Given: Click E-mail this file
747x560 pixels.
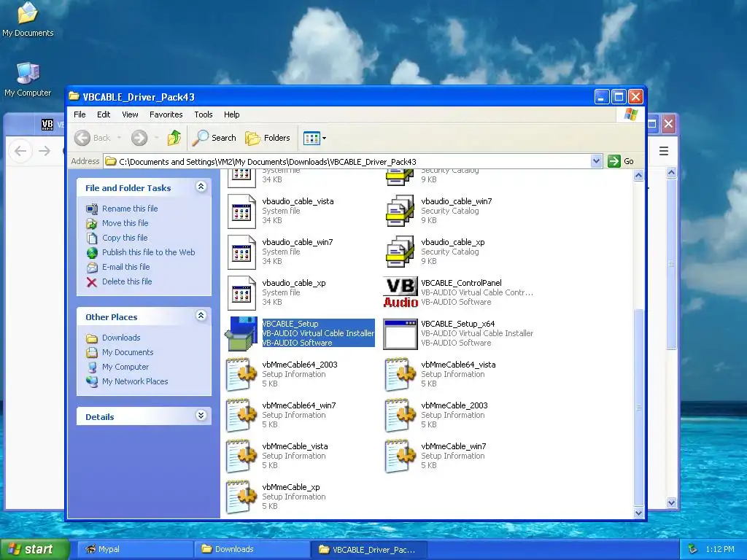Looking at the screenshot, I should tap(125, 267).
